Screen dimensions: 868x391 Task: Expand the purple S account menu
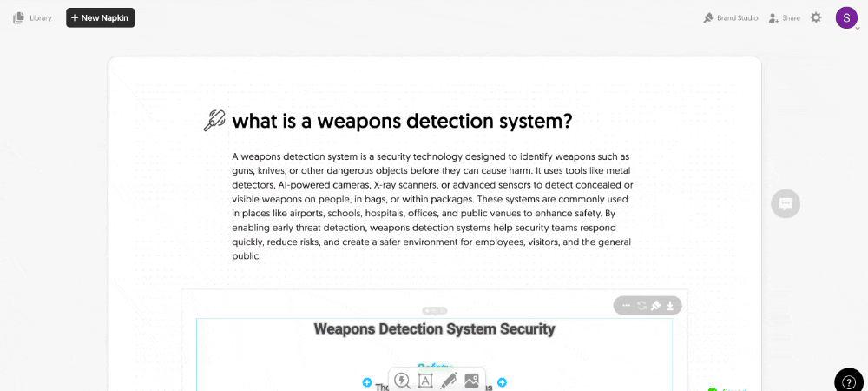846,18
